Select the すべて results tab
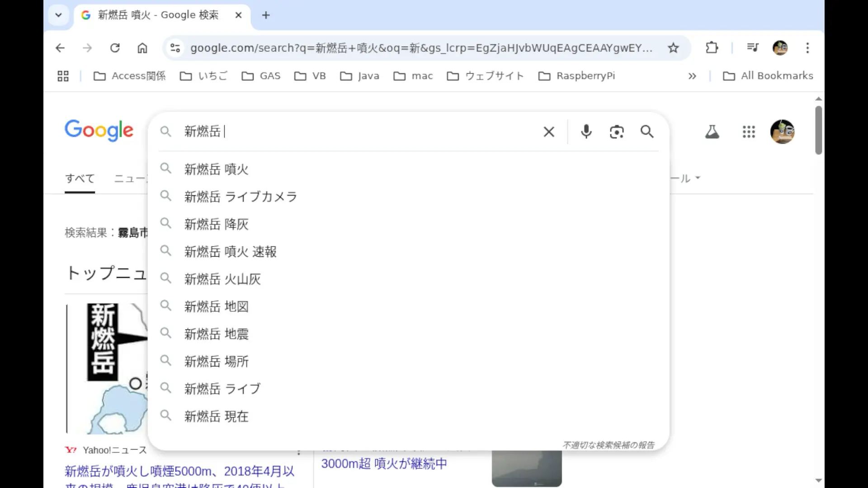Viewport: 868px width, 488px height. click(80, 179)
